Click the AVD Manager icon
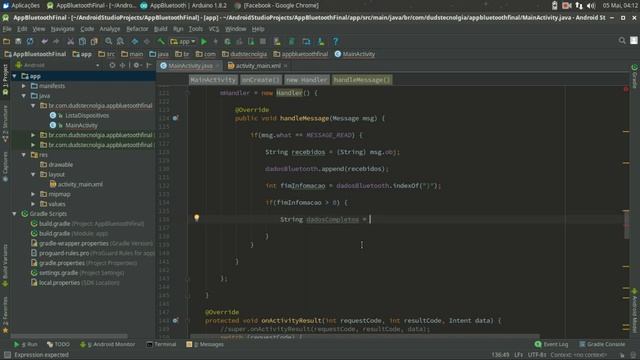640x360 pixels. pyautogui.click(x=277, y=41)
